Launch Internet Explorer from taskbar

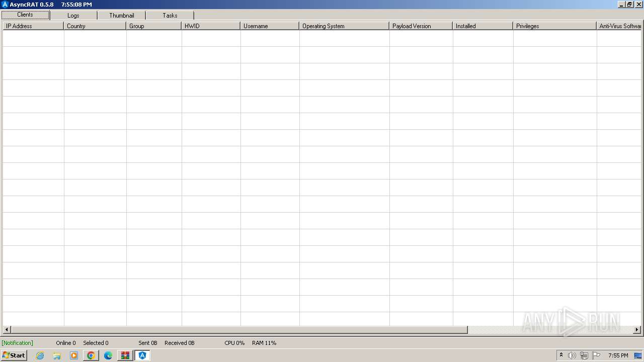click(x=40, y=355)
